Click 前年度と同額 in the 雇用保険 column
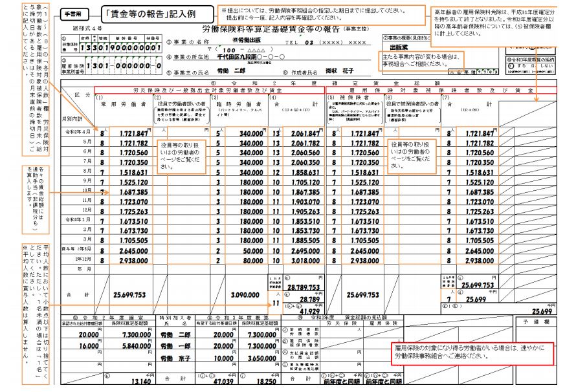 tap(384, 382)
